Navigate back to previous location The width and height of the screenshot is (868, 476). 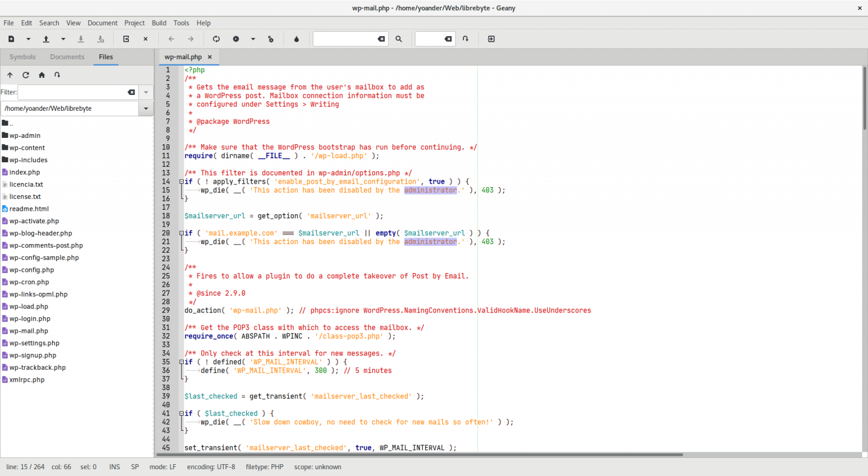(171, 38)
